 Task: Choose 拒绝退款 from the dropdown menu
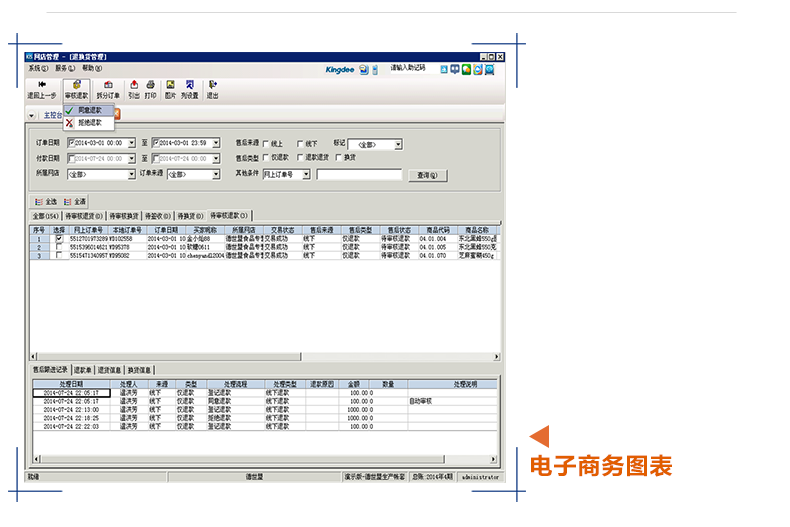[90, 122]
